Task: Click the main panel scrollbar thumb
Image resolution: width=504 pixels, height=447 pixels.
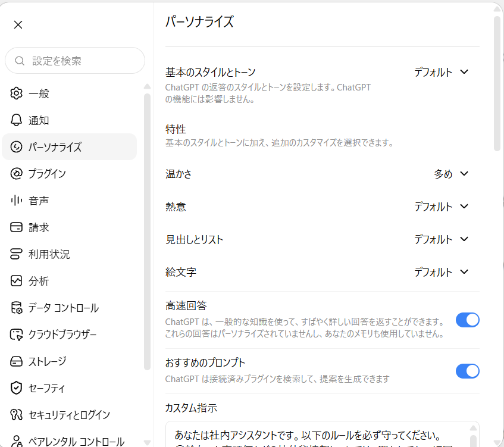Action: (497, 83)
